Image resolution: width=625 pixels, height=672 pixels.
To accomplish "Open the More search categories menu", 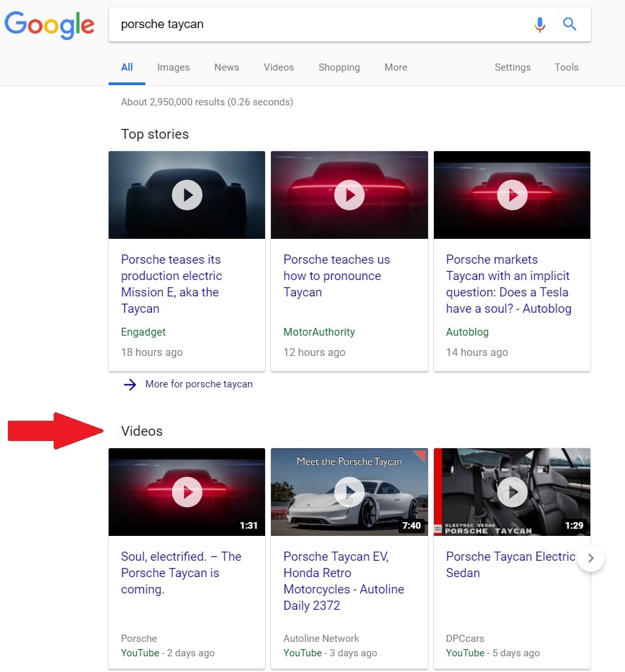I will coord(396,67).
